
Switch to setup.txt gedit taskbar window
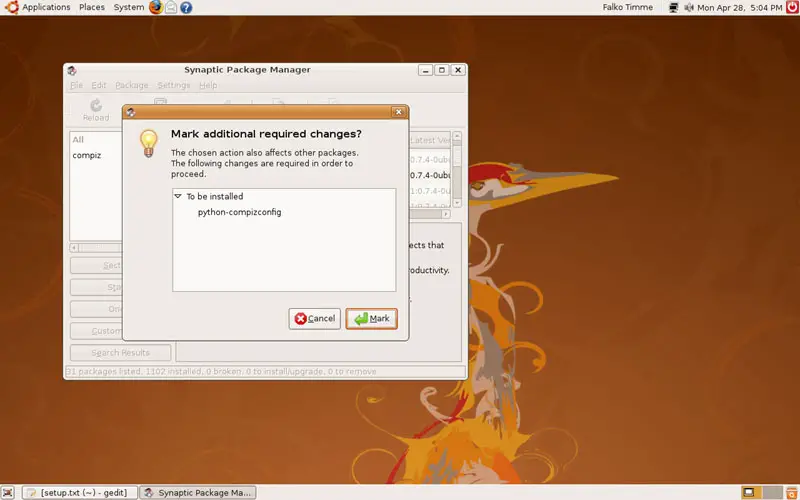80,493
